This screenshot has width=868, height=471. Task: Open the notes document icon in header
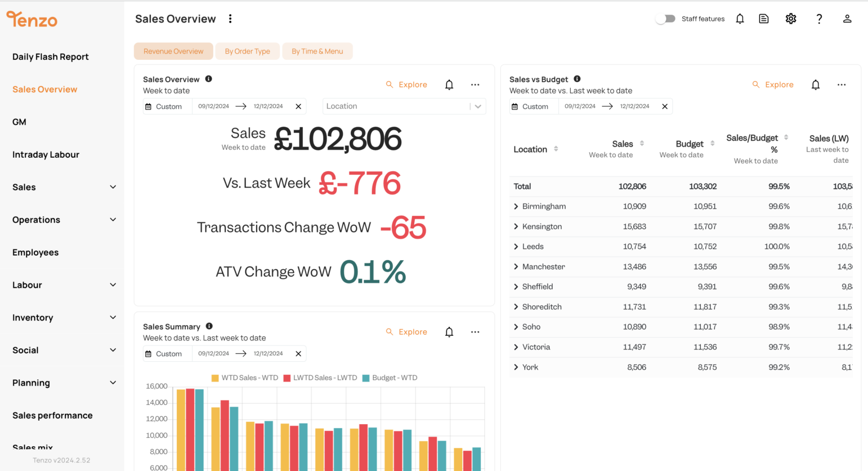coord(763,19)
